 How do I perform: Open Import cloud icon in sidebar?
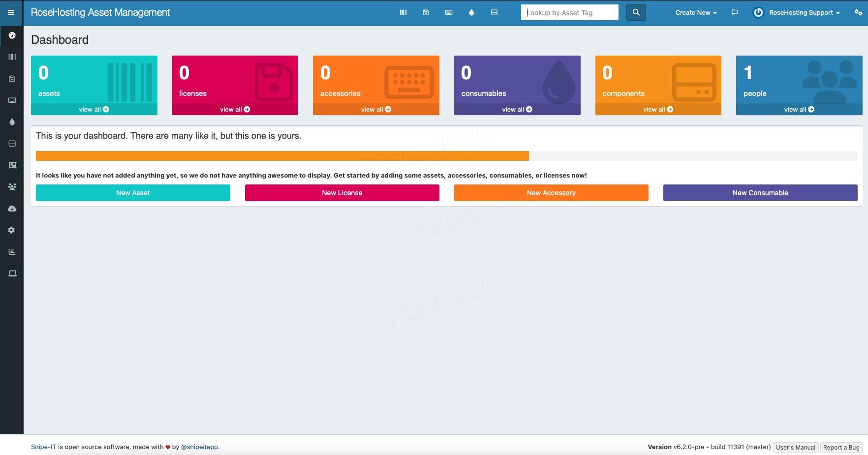(12, 209)
